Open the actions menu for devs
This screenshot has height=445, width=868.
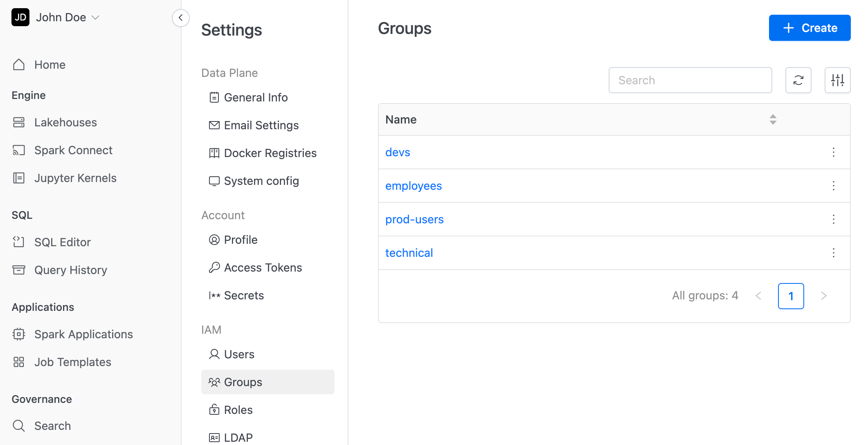pos(833,152)
